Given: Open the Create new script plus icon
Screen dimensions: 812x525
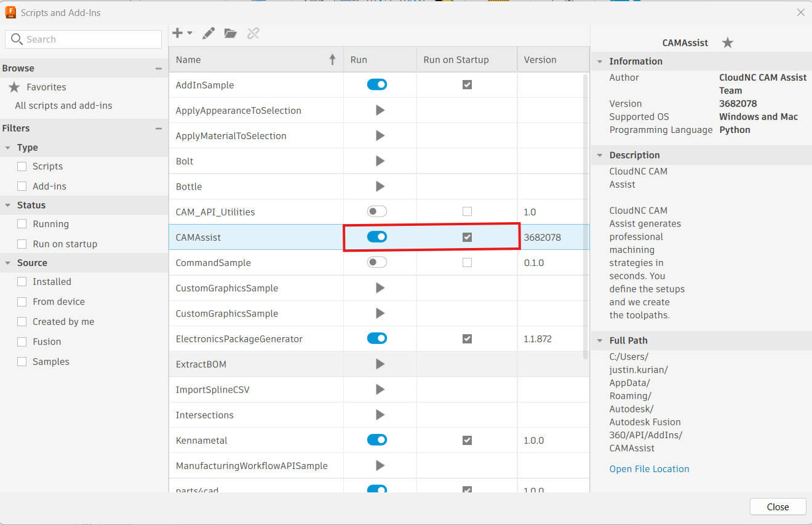Looking at the screenshot, I should [x=177, y=33].
